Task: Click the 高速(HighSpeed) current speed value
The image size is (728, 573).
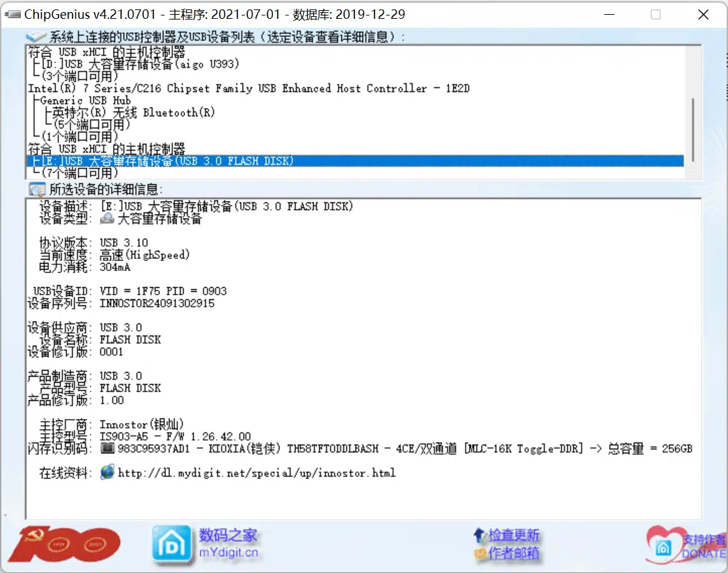Action: coord(145,255)
